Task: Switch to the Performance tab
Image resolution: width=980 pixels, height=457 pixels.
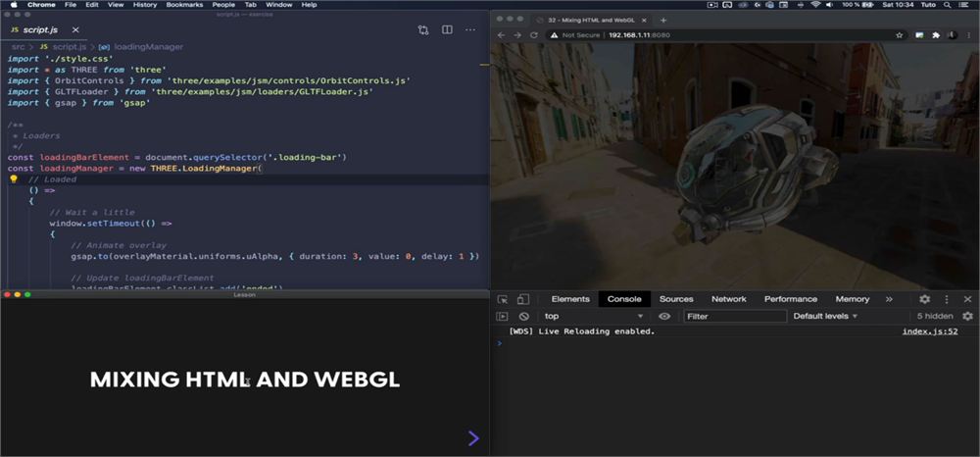Action: click(x=791, y=299)
